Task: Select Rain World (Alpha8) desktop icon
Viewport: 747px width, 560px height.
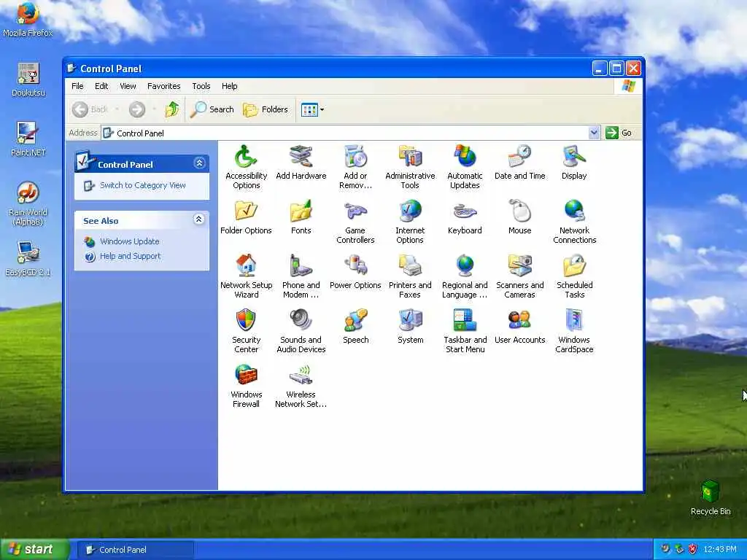Action: (x=28, y=204)
